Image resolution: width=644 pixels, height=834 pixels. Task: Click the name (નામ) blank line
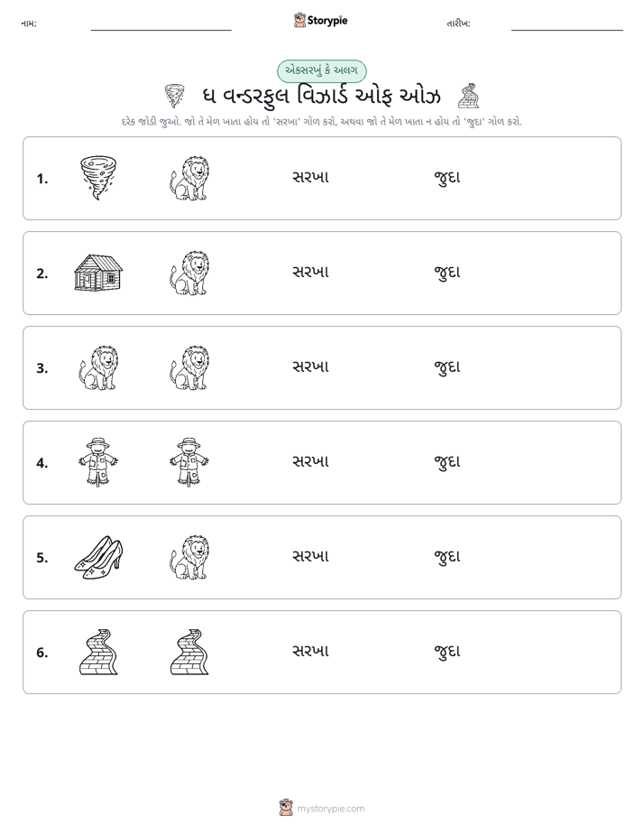(x=161, y=29)
